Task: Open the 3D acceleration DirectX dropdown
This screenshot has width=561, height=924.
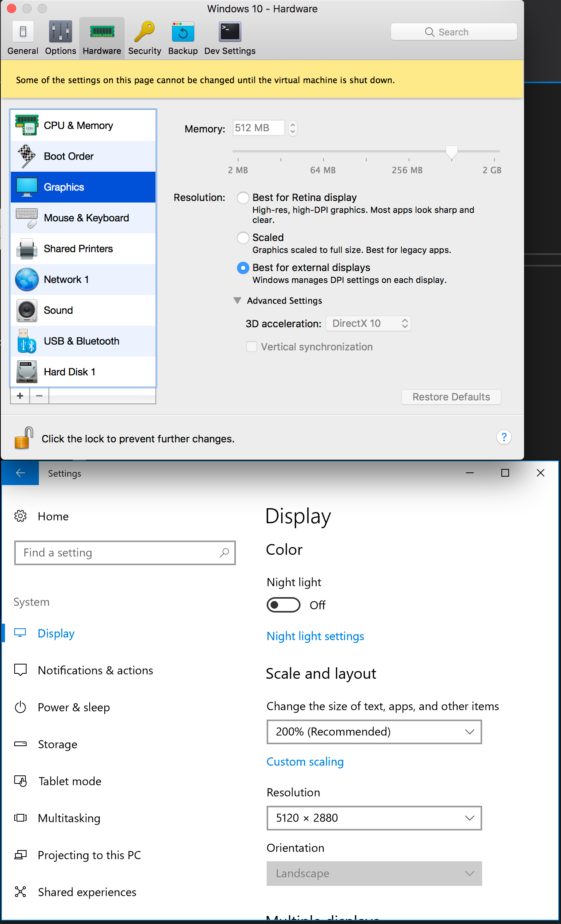Action: click(x=369, y=323)
